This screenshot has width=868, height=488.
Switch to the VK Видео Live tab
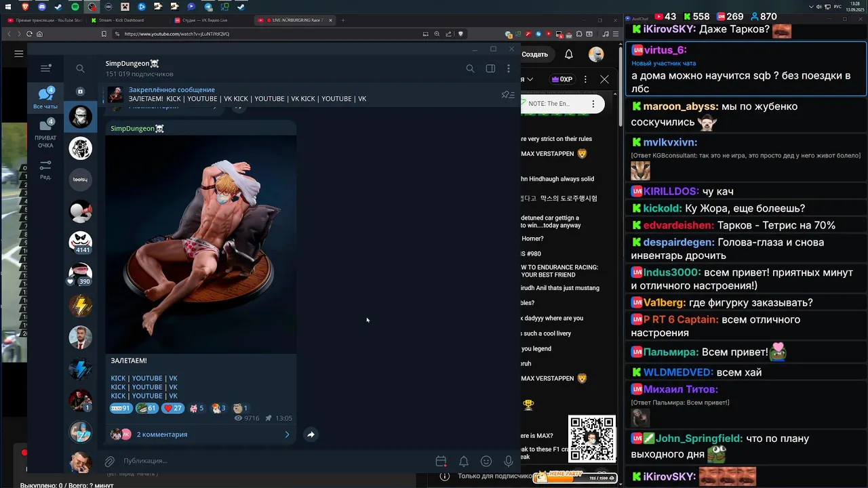point(212,20)
